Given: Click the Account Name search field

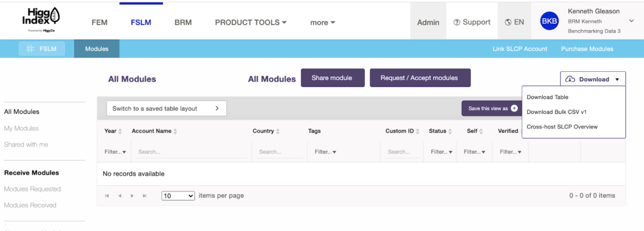Looking at the screenshot, I should [191, 152].
